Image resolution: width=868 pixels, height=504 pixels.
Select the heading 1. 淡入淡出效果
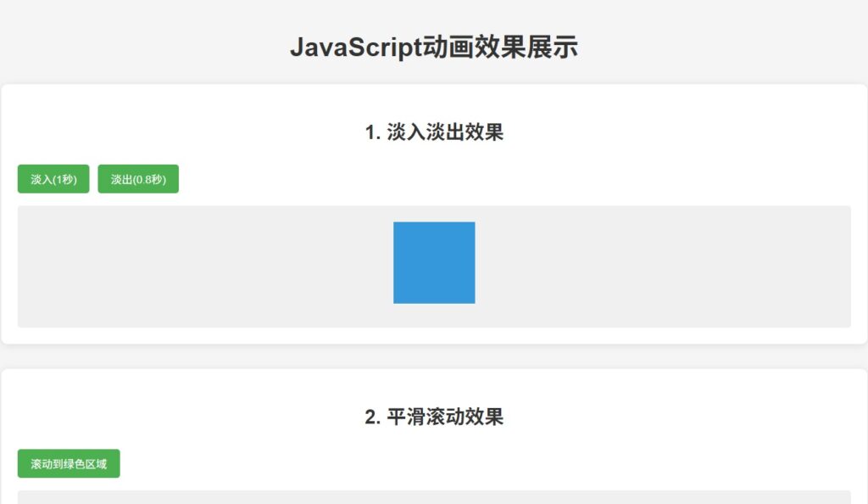coord(434,132)
